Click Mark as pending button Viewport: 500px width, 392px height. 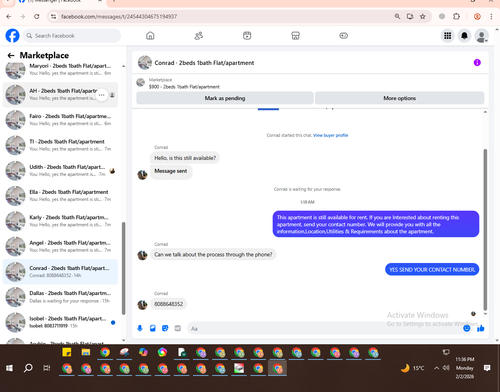click(x=225, y=98)
